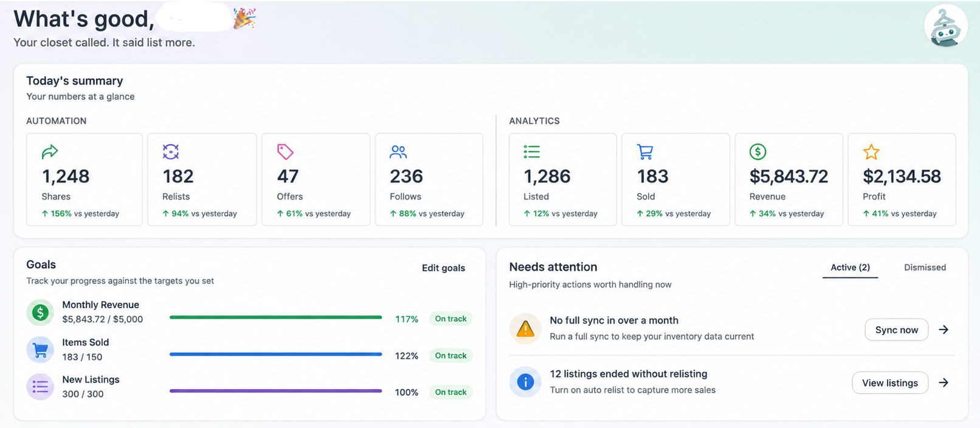The image size is (980, 428).
Task: Click the Follows people icon
Action: (x=398, y=151)
